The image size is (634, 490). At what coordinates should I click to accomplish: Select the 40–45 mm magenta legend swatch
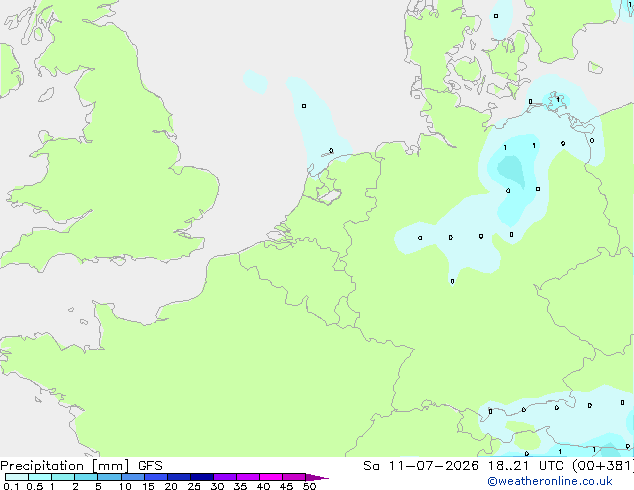pos(271,477)
